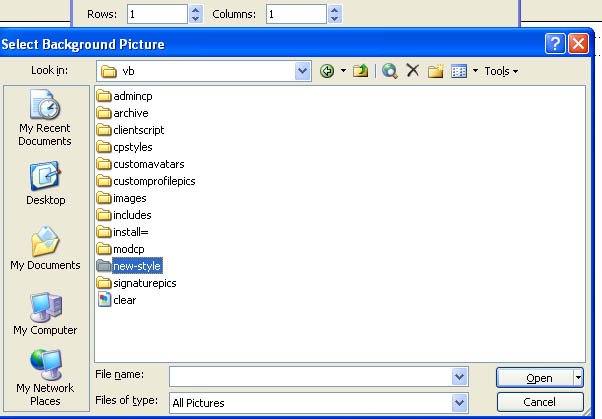Image resolution: width=602 pixels, height=419 pixels.
Task: Click the Cancel button
Action: coord(540,402)
